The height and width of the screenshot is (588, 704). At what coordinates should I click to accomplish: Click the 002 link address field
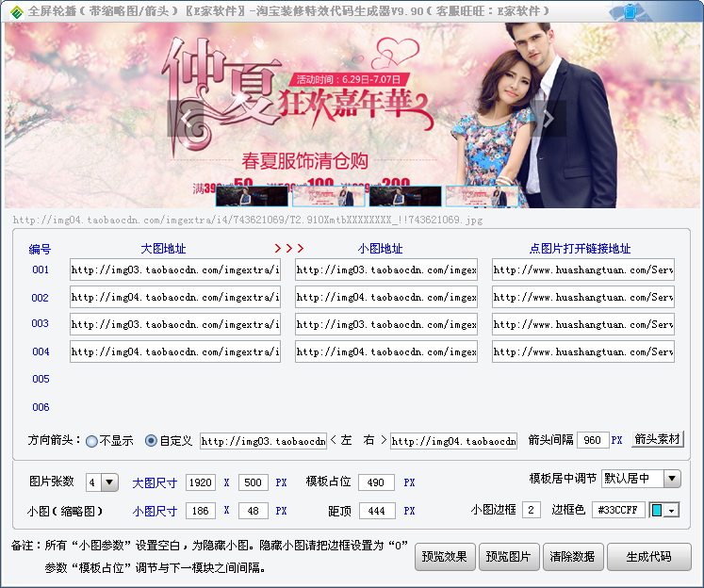point(583,297)
